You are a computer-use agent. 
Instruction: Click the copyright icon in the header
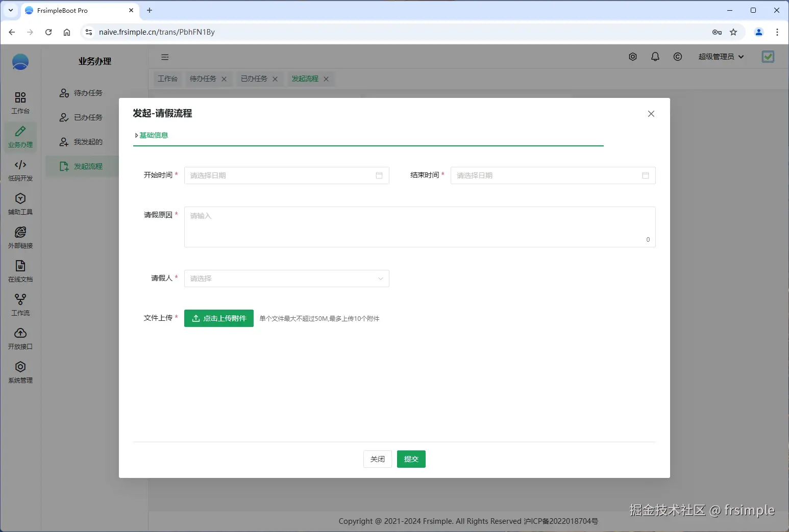coord(677,57)
